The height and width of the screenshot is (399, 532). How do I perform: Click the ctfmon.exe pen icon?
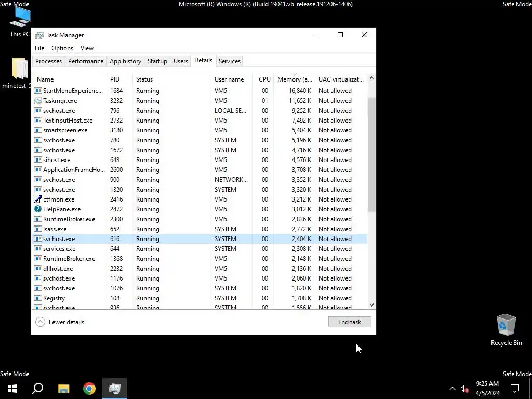tap(37, 199)
